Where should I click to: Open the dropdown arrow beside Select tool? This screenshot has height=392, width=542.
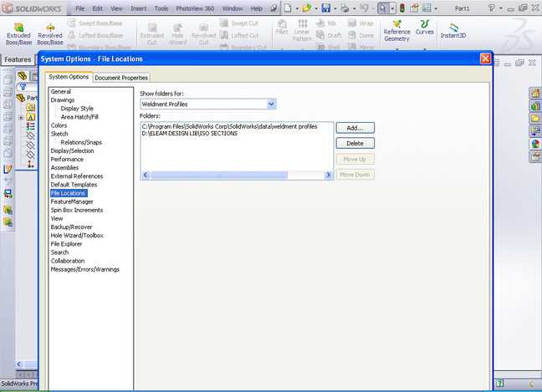pos(392,8)
